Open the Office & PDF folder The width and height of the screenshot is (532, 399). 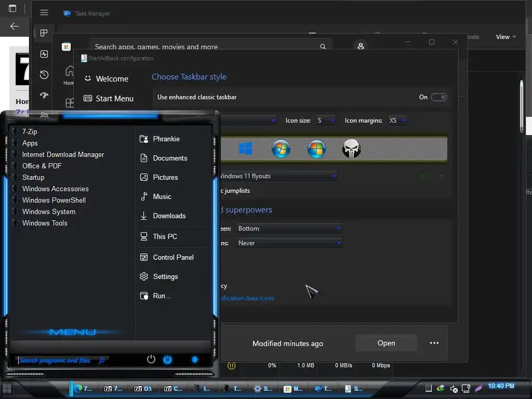42,166
